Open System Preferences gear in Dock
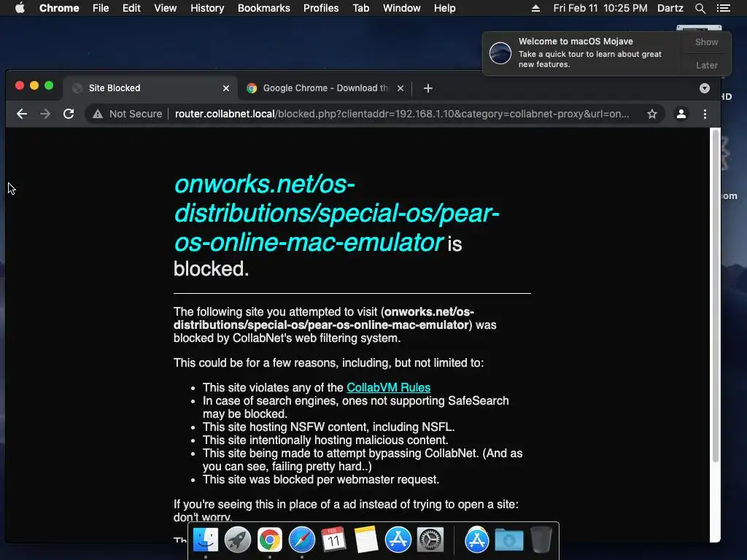747x560 pixels. (430, 540)
